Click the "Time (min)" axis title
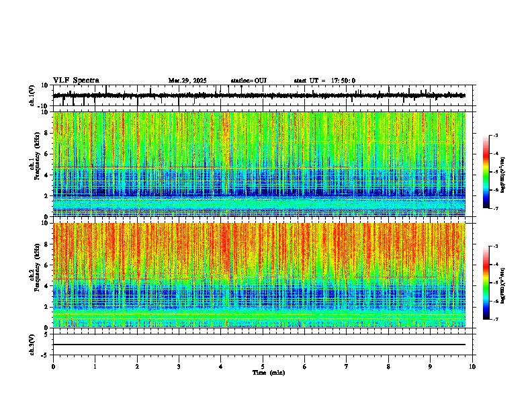This screenshot has height=411, width=532. (x=269, y=373)
